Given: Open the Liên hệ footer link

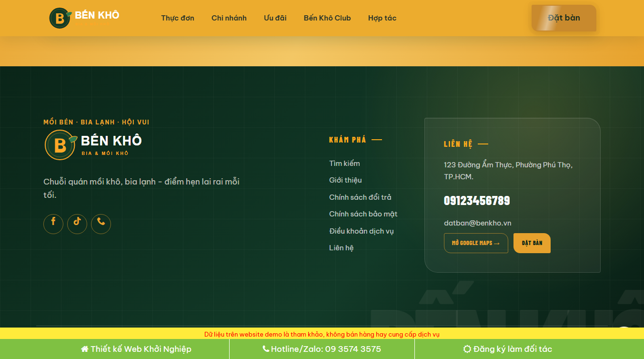Looking at the screenshot, I should (342, 248).
